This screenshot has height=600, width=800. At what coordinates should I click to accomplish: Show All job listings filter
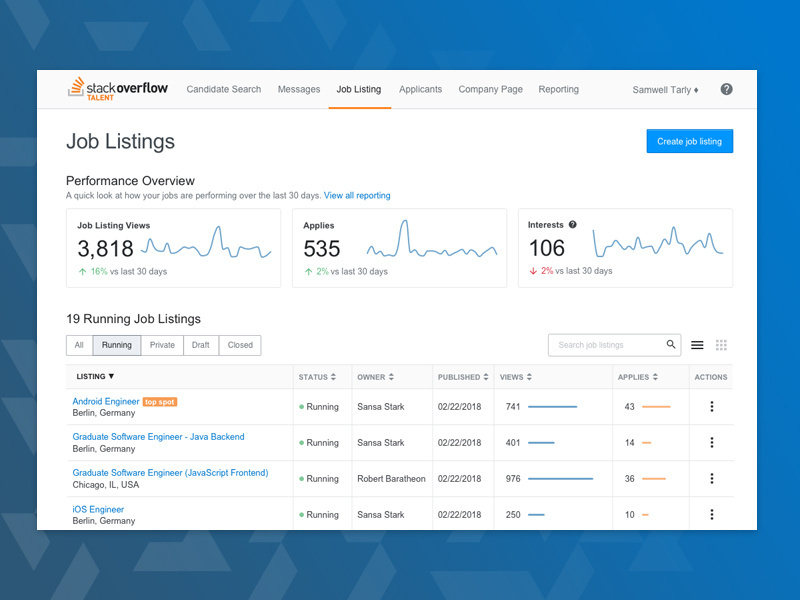(79, 345)
